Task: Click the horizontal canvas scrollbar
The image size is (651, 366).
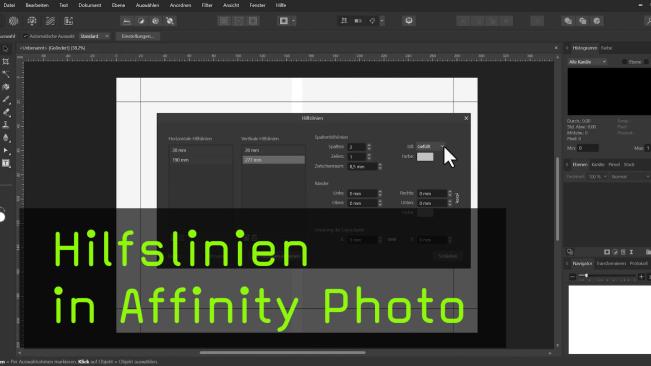Action: (x=282, y=353)
